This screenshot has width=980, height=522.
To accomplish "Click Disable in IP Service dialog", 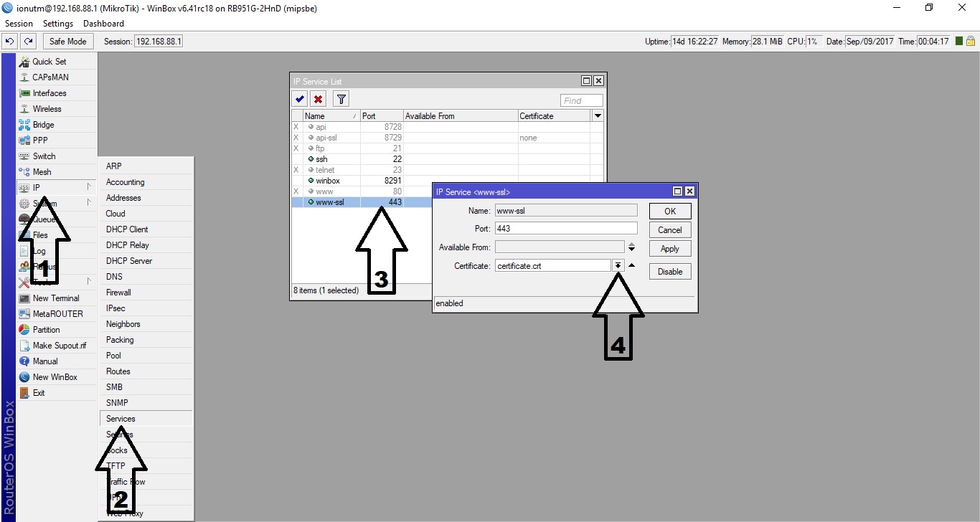I will (670, 272).
